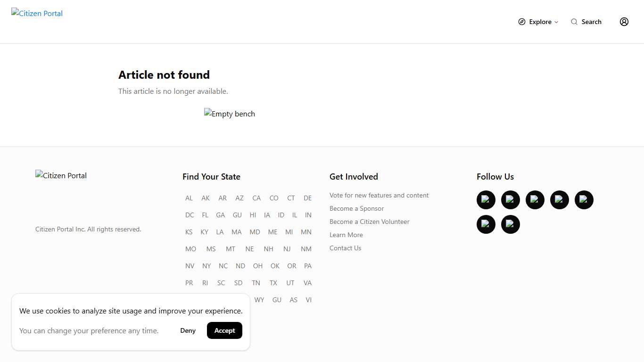Click the Citizen Portal footer logo

click(x=61, y=175)
